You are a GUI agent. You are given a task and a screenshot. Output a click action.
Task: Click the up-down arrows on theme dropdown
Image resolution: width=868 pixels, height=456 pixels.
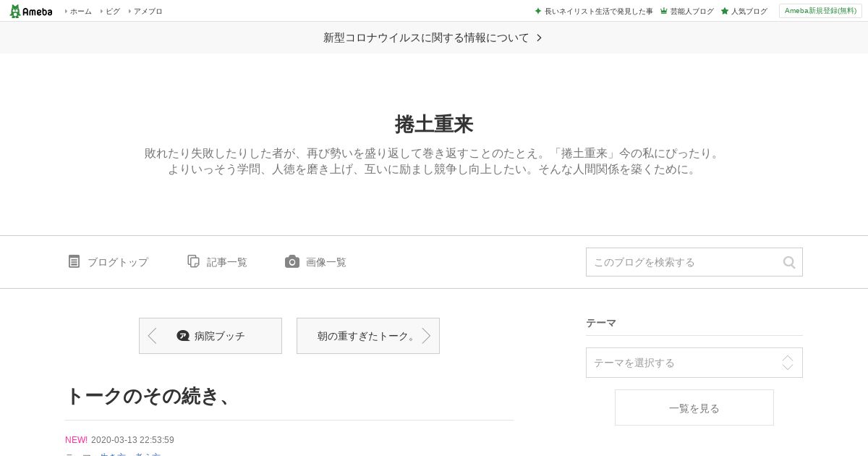788,363
